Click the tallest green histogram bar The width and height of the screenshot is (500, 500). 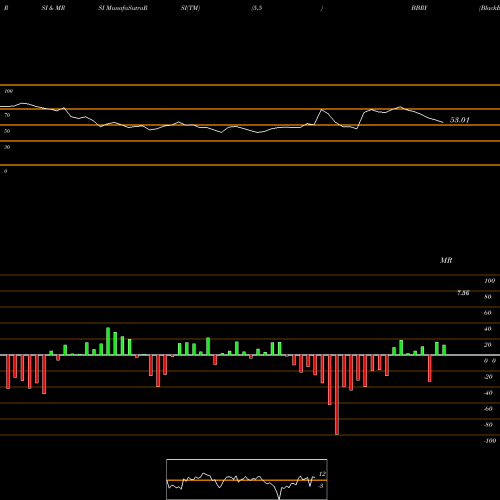click(x=108, y=341)
